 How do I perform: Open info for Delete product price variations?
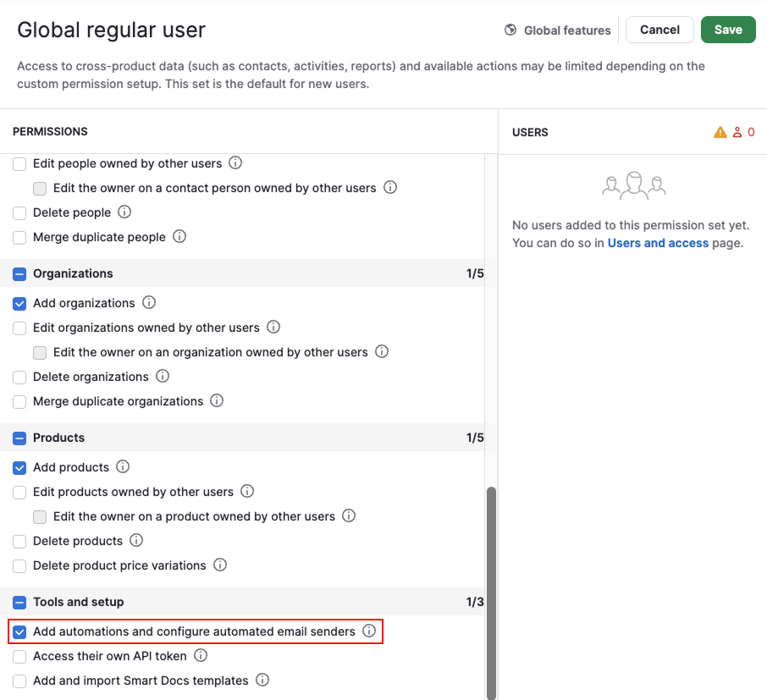[x=220, y=565]
